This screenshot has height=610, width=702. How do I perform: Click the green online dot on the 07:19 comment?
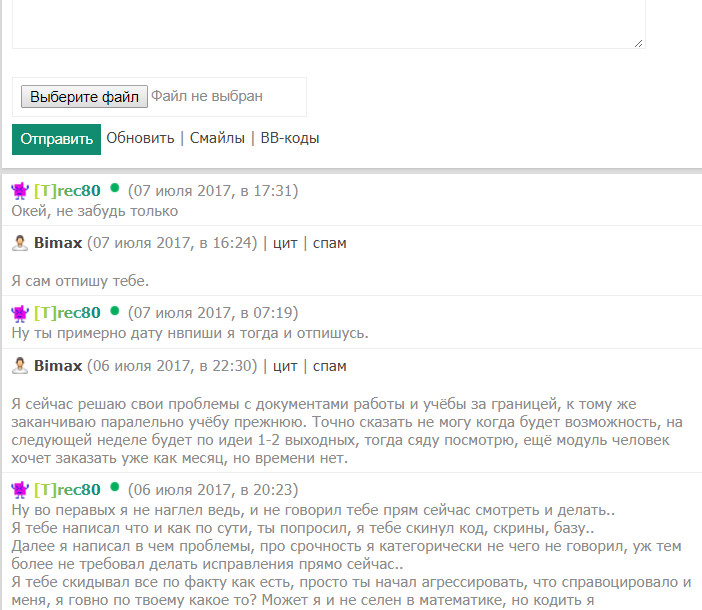pyautogui.click(x=115, y=310)
